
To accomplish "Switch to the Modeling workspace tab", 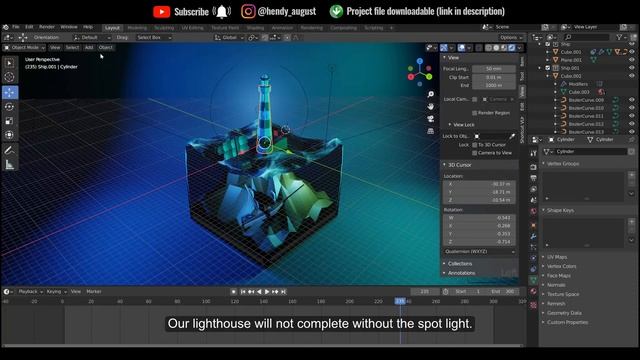I will (x=137, y=28).
